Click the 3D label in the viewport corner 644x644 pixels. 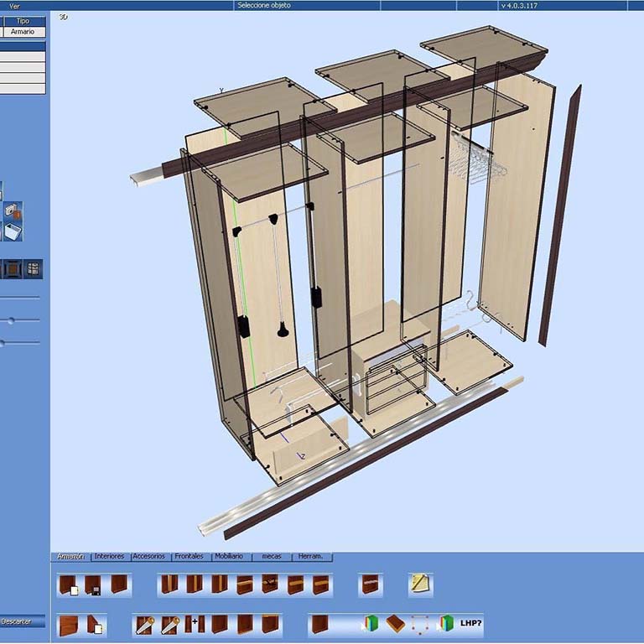point(63,17)
